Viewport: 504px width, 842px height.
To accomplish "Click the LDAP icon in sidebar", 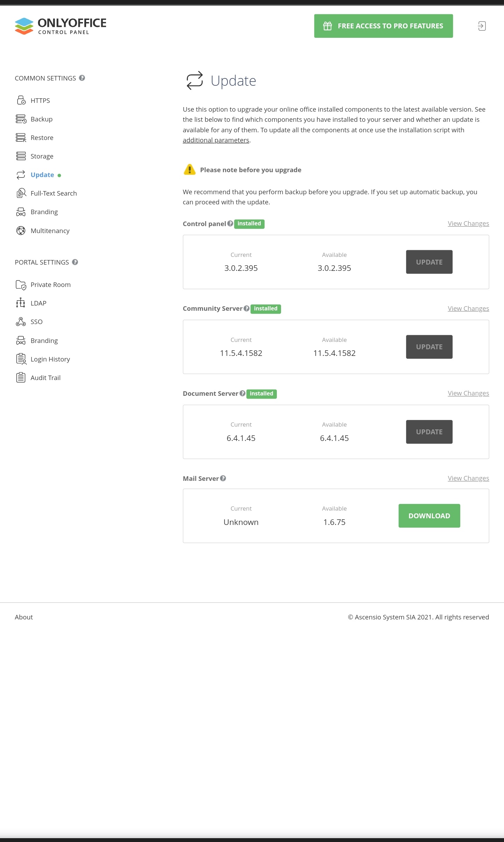I will [x=21, y=303].
